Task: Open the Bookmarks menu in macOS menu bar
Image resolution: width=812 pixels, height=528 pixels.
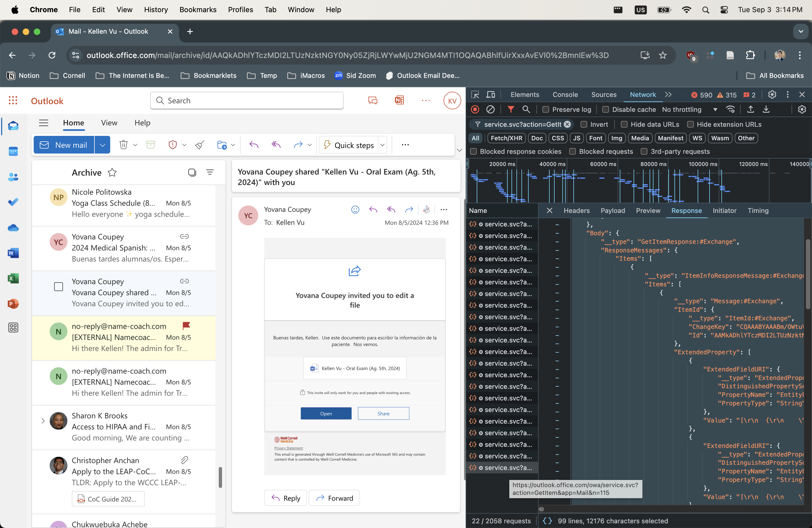Action: [198, 10]
